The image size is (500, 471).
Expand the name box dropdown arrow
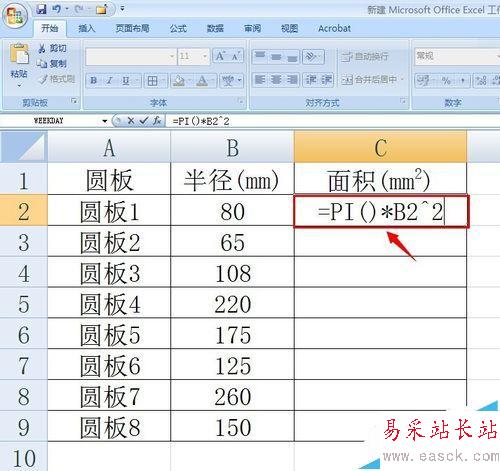105,121
